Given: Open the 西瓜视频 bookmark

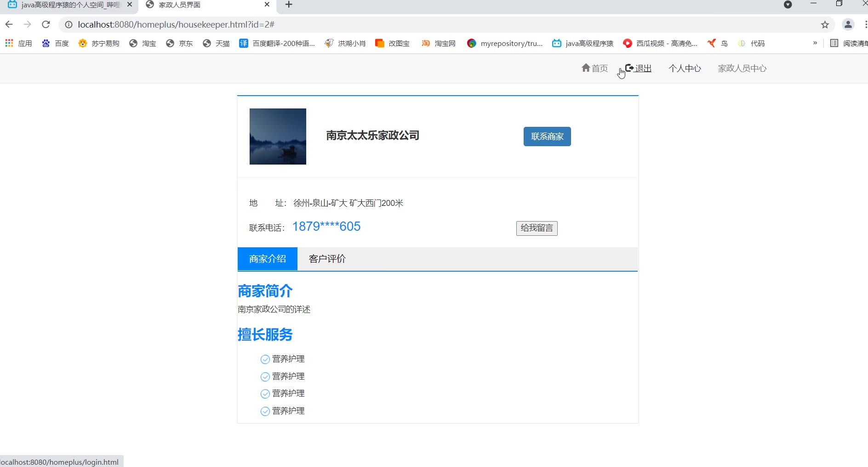Looking at the screenshot, I should (x=660, y=43).
